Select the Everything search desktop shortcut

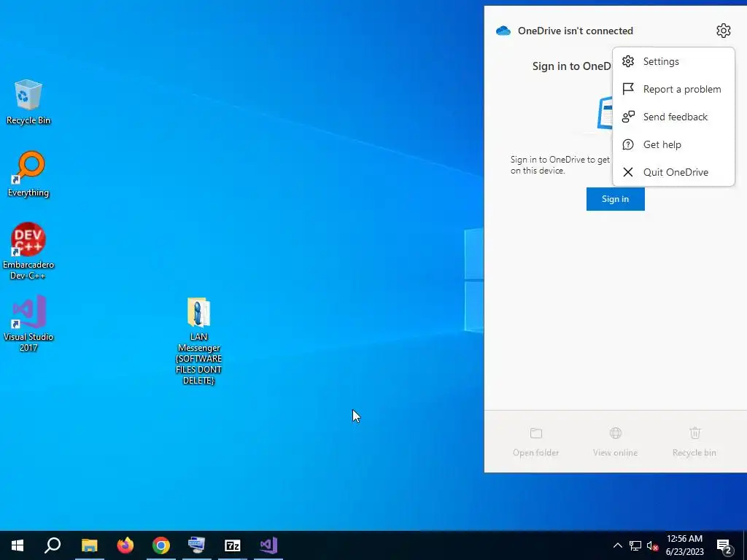tap(28, 174)
